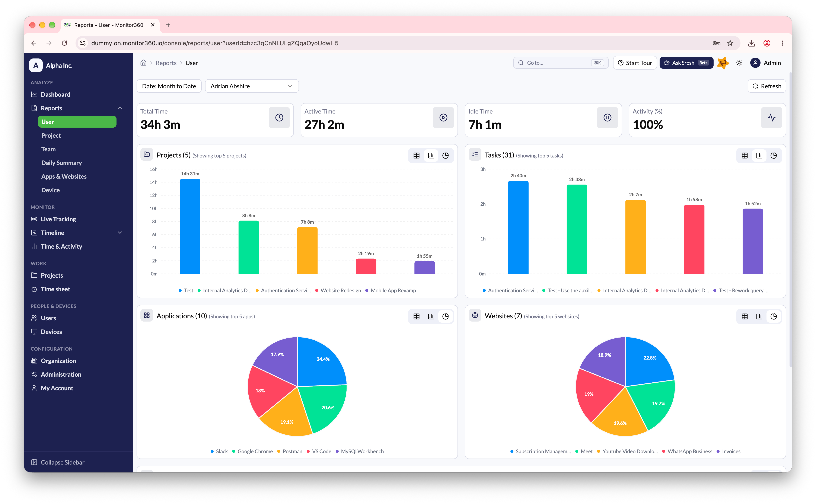The height and width of the screenshot is (504, 816).
Task: Click the page vertical scrollbar
Action: [790, 220]
